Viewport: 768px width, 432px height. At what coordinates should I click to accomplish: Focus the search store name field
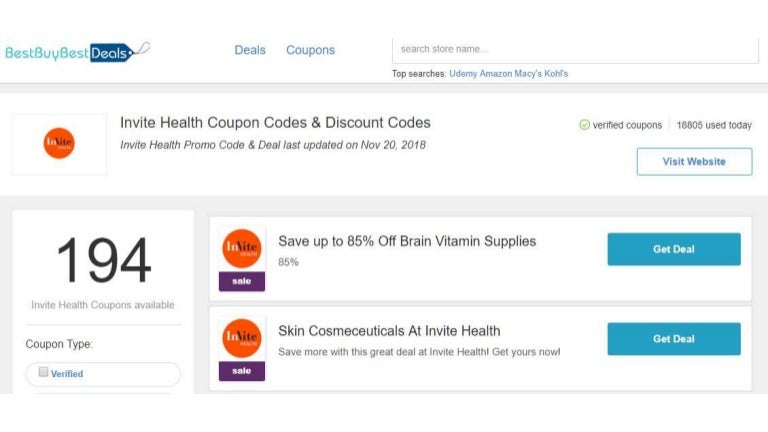pos(575,49)
